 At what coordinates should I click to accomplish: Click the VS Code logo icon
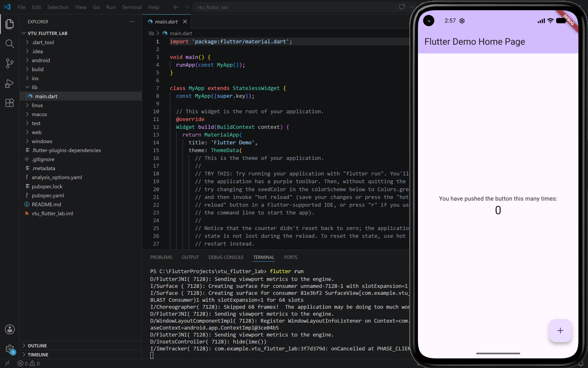point(7,7)
